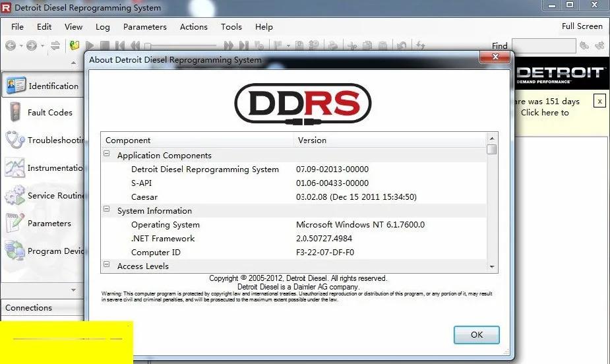Collapse the System Information group
Screen dimensions: 610x364
coord(107,209)
